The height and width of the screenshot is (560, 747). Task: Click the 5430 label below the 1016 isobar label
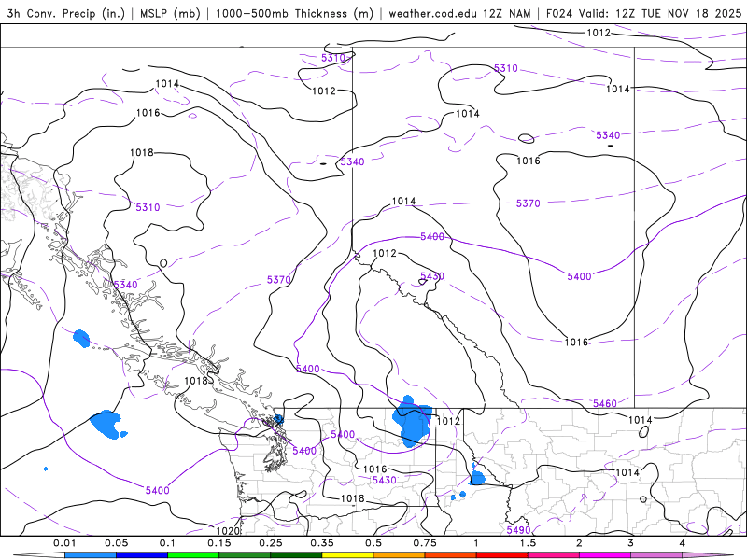pos(385,480)
